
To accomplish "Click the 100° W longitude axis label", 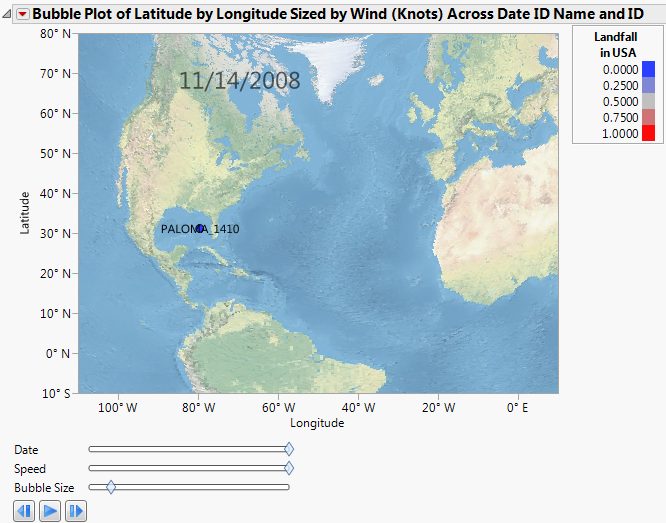I will [118, 408].
